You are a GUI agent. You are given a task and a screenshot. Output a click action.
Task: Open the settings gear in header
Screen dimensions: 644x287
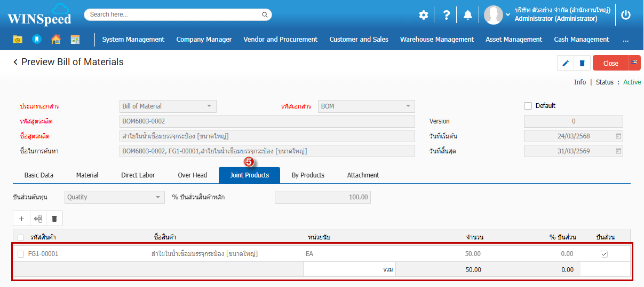[423, 15]
